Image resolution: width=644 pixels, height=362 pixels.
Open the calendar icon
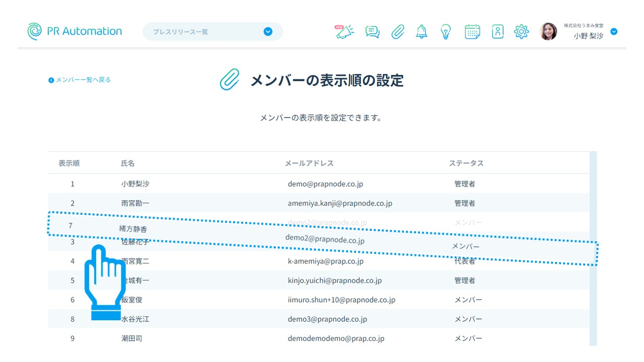pos(472,32)
